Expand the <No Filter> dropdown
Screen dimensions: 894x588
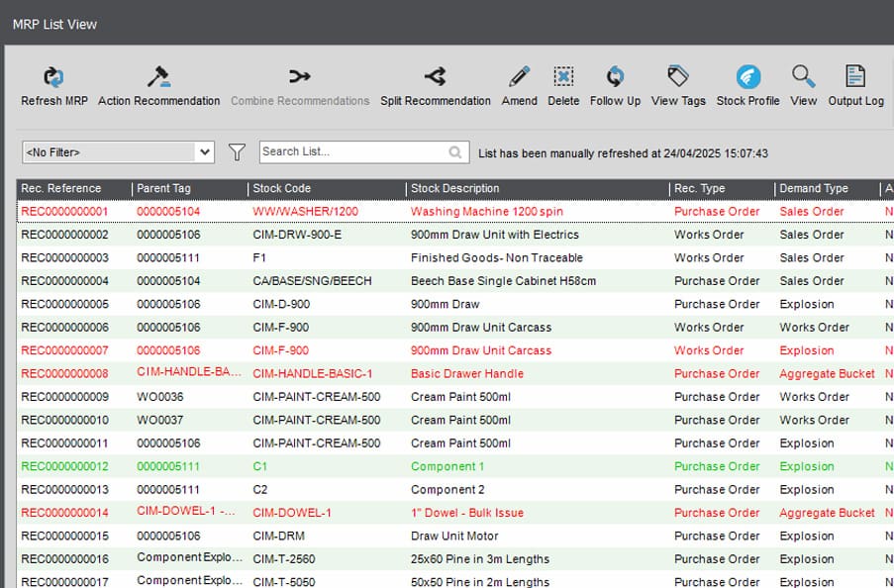[205, 152]
